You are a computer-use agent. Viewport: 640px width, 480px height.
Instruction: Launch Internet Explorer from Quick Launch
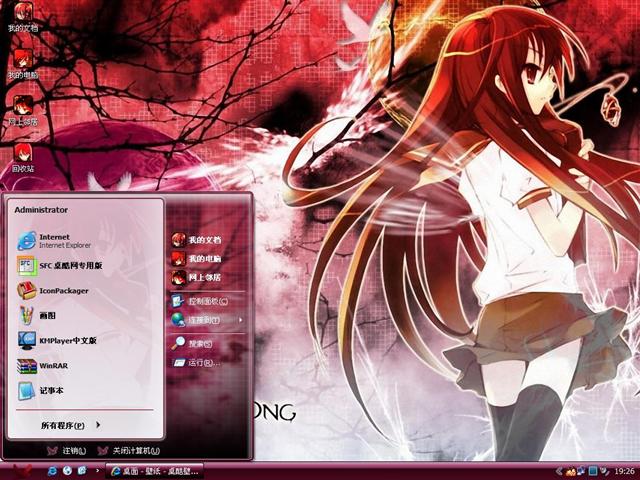pos(53,471)
